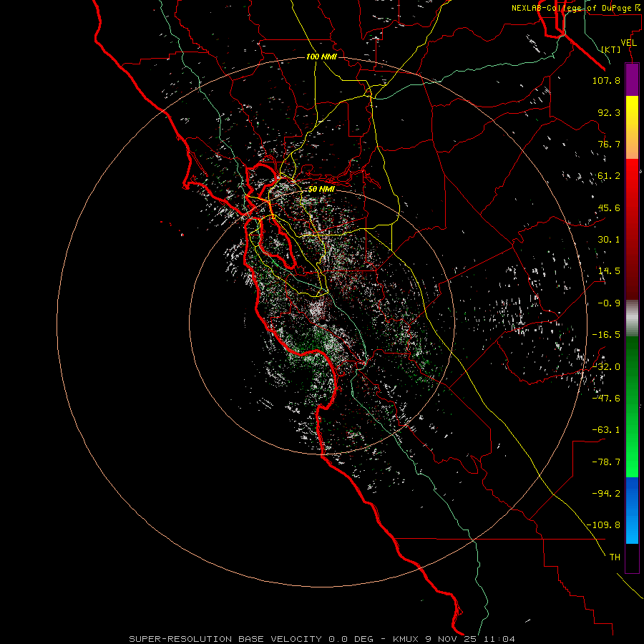Click the -32.0 velocity scale value
Viewport: 644px width, 644px height.
pyautogui.click(x=606, y=367)
